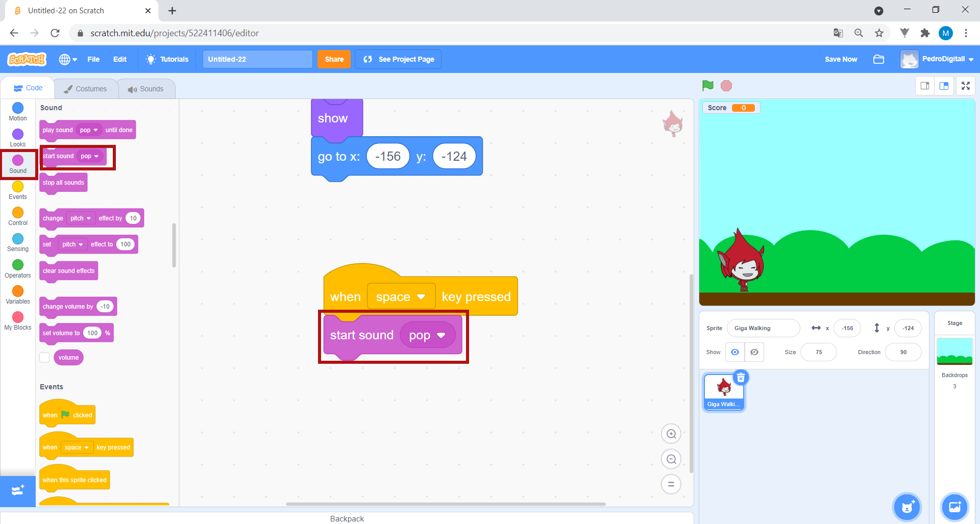Open pitch dropdown in change effect block
Image resolution: width=980 pixels, height=524 pixels.
coord(81,218)
